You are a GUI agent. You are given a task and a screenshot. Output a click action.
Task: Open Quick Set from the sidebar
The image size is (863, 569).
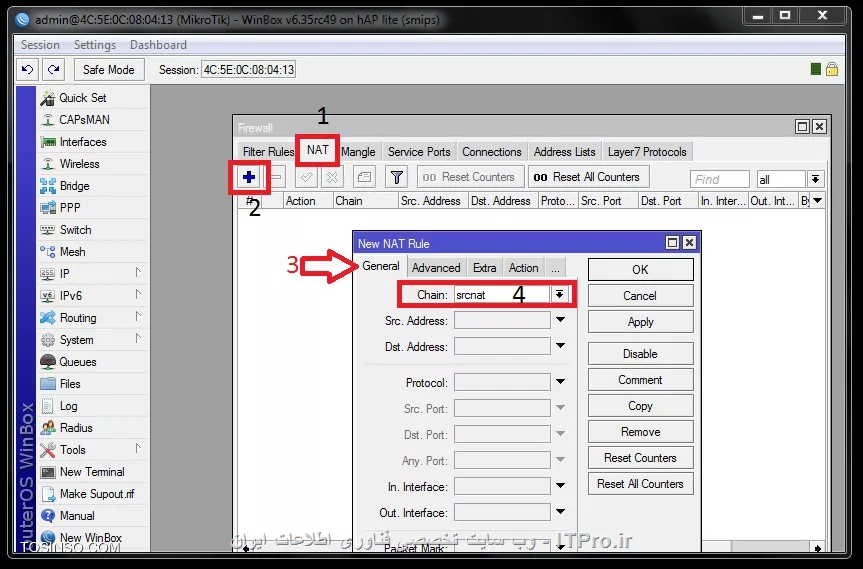[83, 98]
